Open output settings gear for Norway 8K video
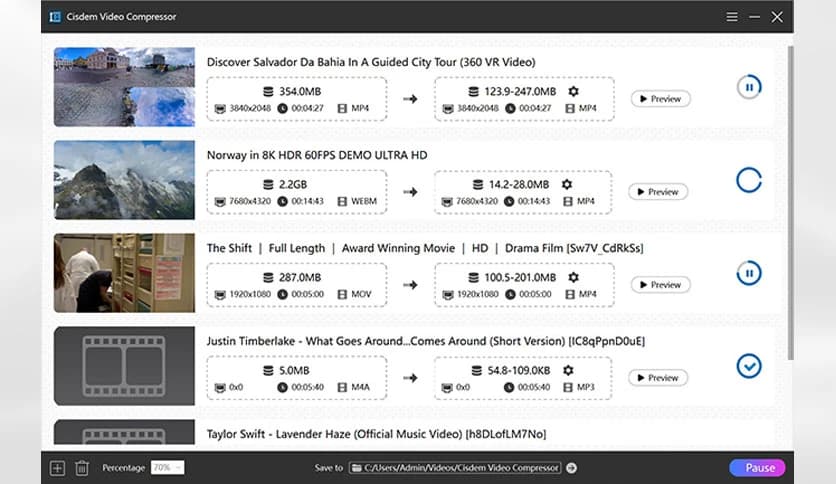The width and height of the screenshot is (836, 484). (x=567, y=184)
